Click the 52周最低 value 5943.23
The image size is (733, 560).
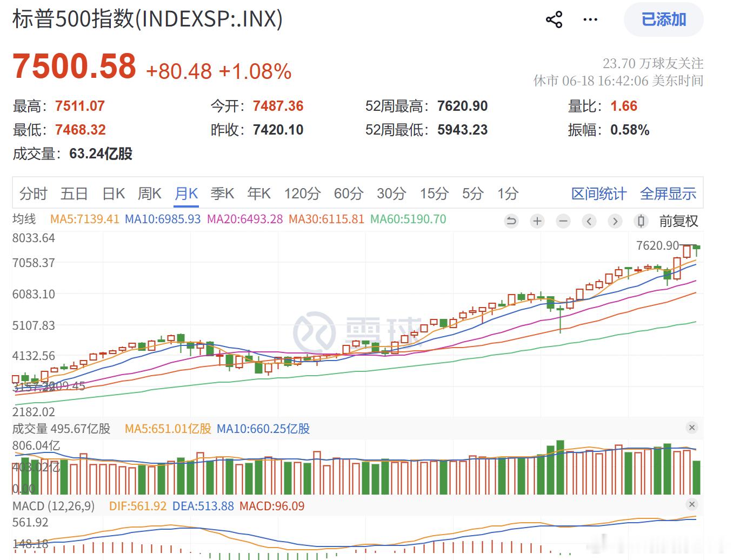pos(463,130)
